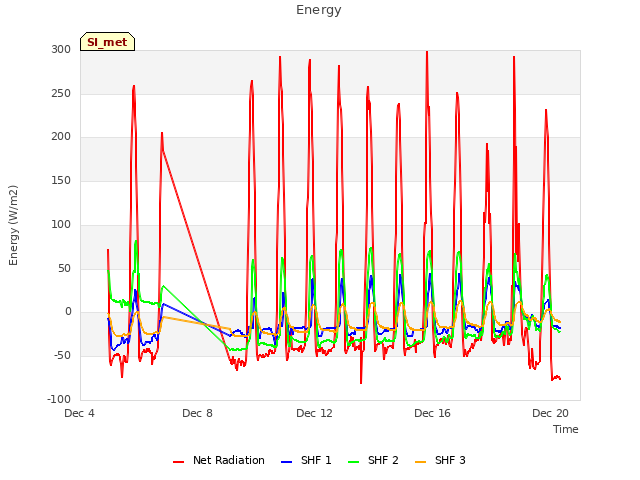This screenshot has height=480, width=640.
Task: Click the 250 y-axis tick label
Action: click(x=61, y=93)
